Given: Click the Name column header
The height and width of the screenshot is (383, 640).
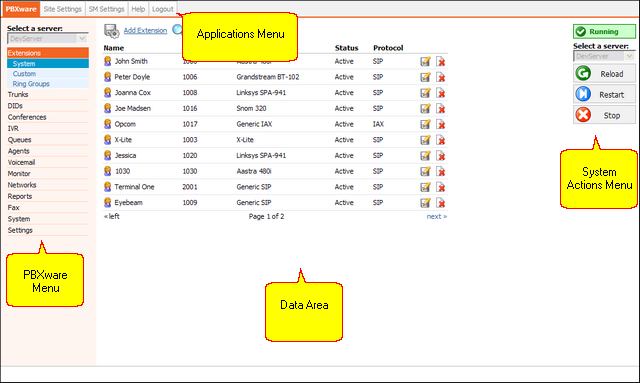Looking at the screenshot, I should click(x=114, y=48).
